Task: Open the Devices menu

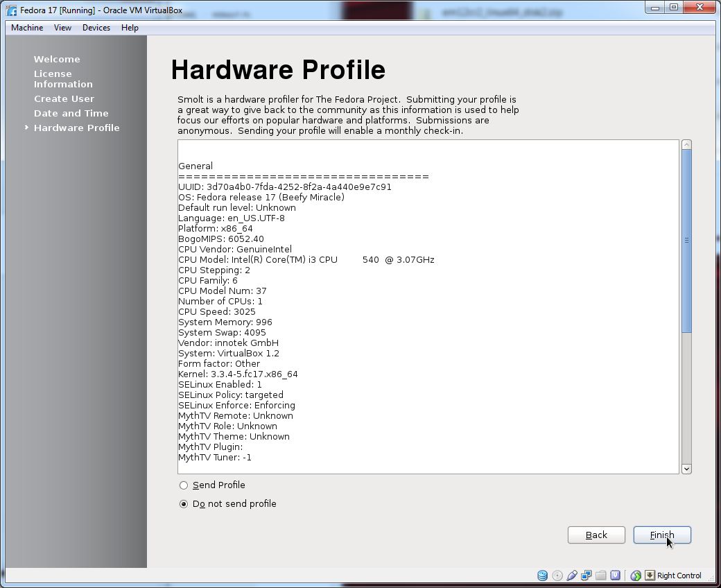Action: point(96,28)
